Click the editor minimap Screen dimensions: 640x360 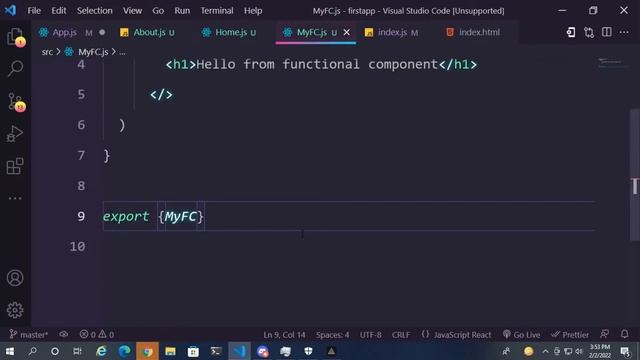click(x=611, y=63)
